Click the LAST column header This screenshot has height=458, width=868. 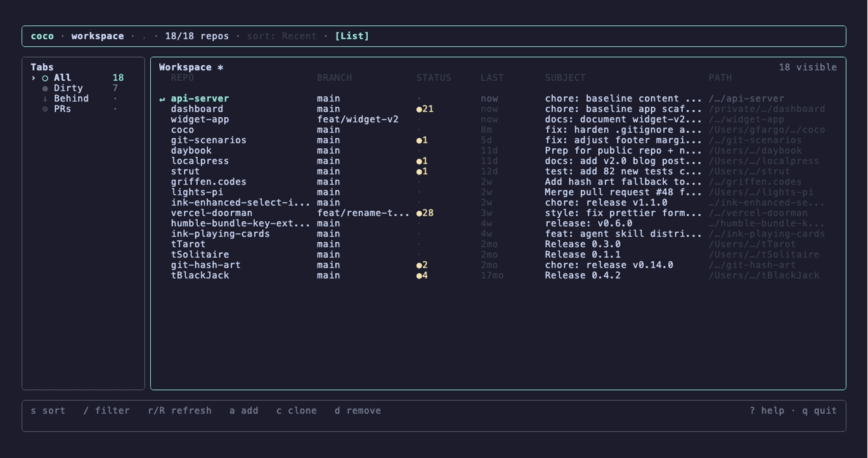point(492,78)
